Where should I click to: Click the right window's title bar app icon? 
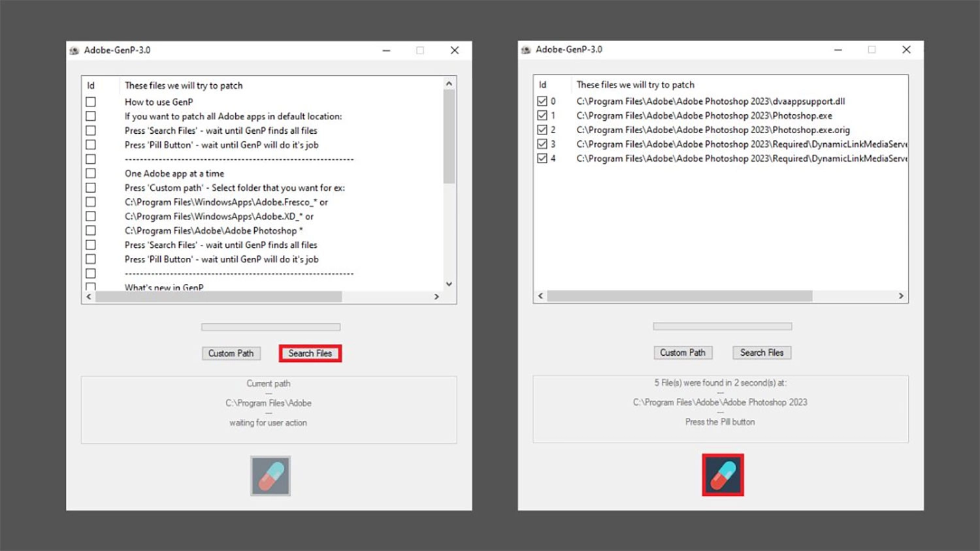point(526,50)
